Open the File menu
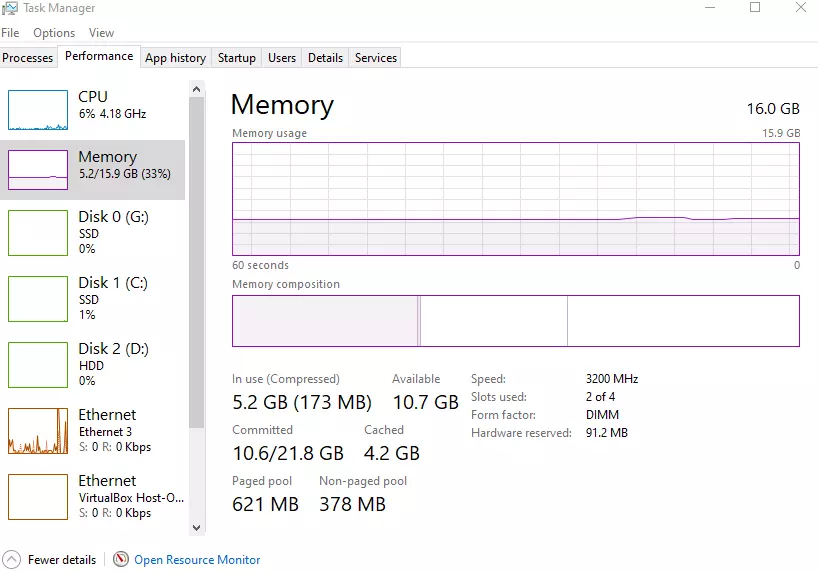 (x=10, y=33)
